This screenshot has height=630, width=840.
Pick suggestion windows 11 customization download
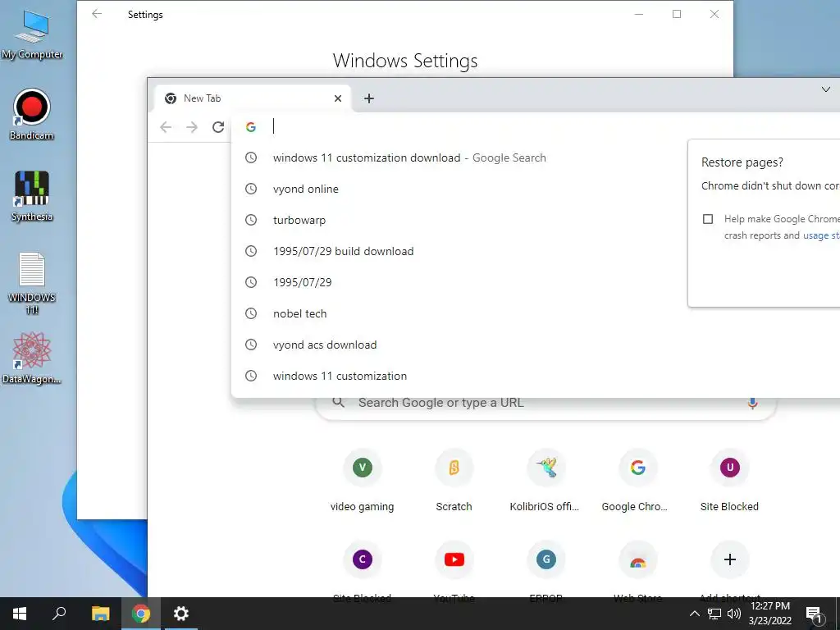(536, 157)
